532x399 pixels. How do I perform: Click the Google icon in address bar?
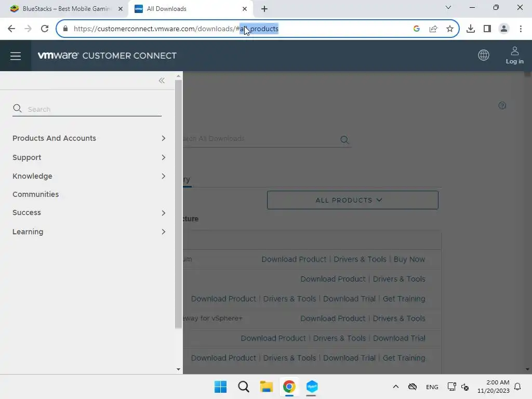[417, 29]
